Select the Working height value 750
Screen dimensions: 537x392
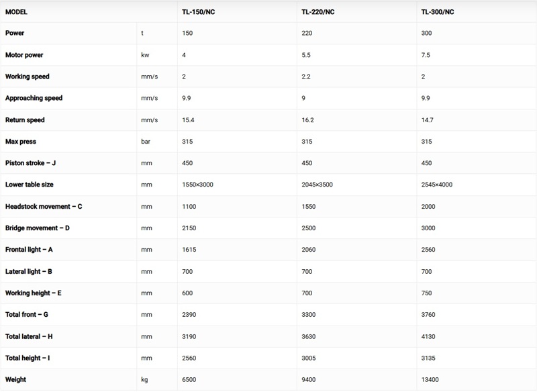point(427,293)
